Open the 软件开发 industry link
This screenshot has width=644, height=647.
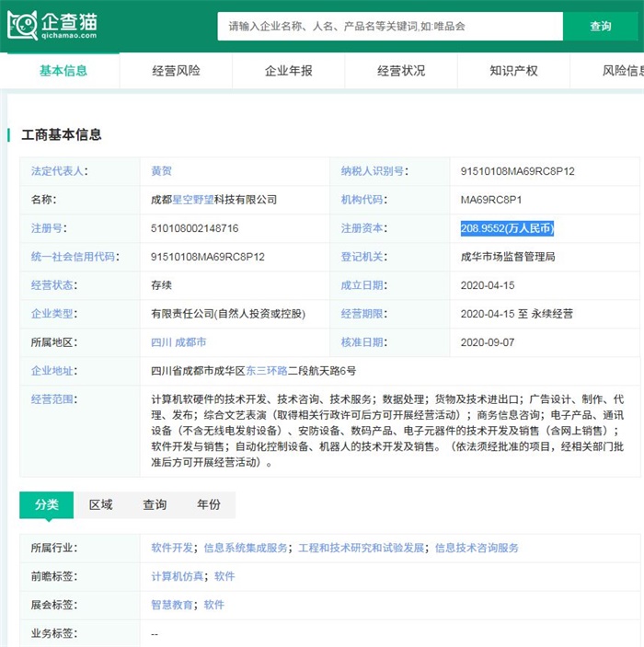coord(172,548)
